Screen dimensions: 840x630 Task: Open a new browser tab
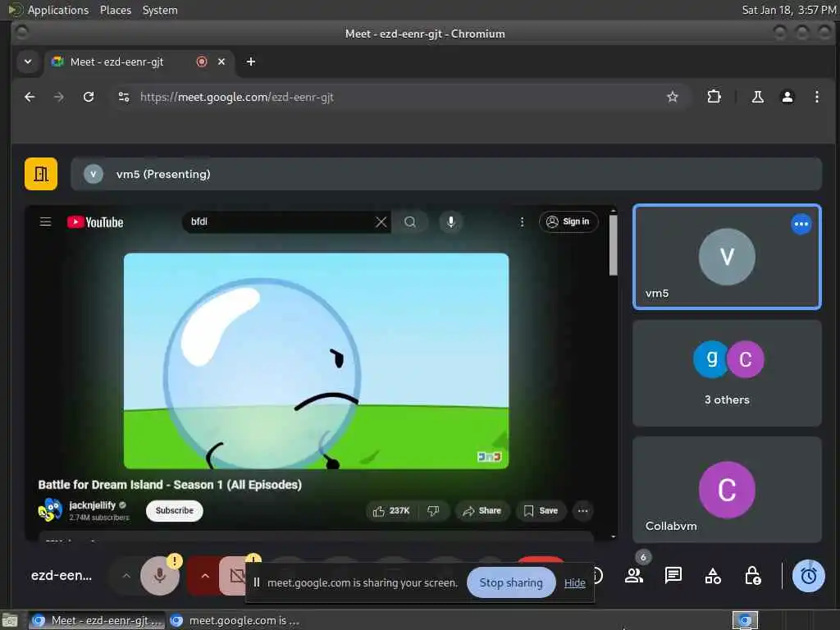coord(251,62)
